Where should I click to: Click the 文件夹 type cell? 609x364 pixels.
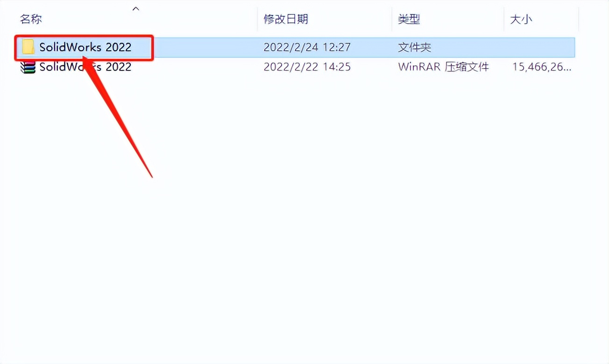coord(414,47)
